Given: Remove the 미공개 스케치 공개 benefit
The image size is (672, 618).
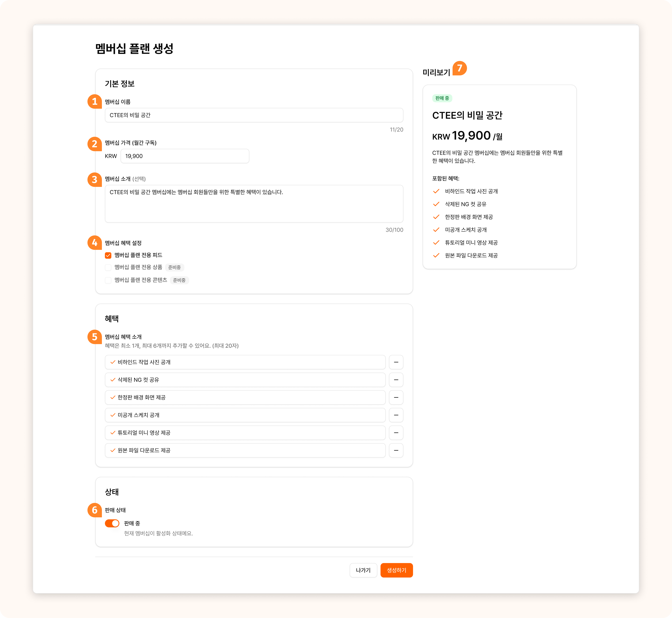Looking at the screenshot, I should pyautogui.click(x=396, y=415).
